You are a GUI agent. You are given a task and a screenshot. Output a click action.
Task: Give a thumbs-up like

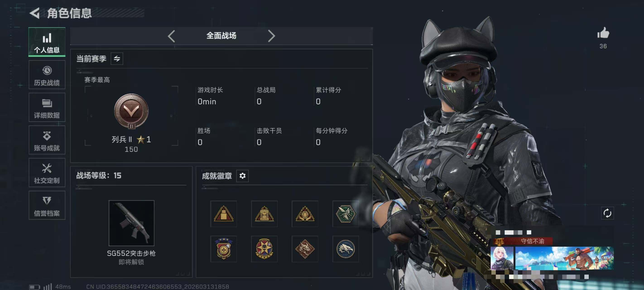pyautogui.click(x=603, y=33)
